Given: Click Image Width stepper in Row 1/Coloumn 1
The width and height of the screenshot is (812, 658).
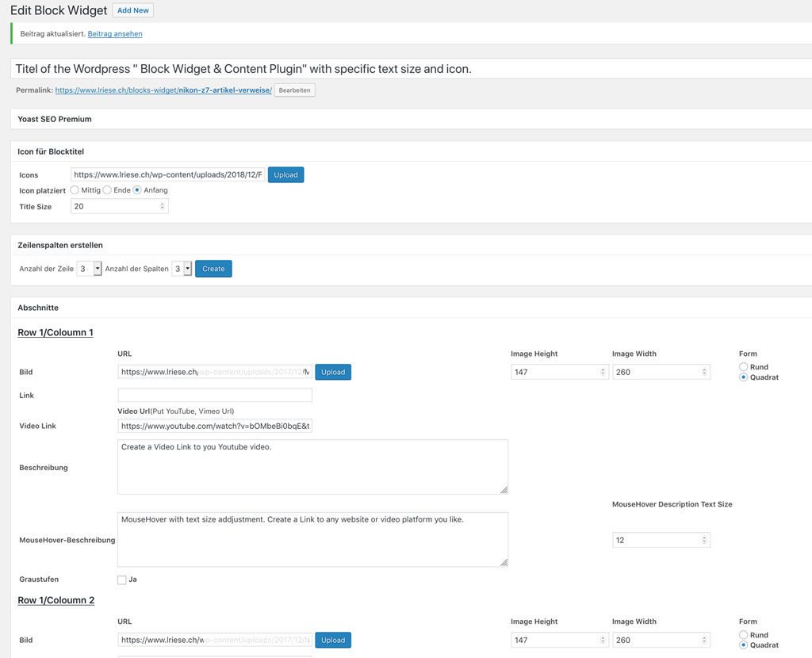Looking at the screenshot, I should tap(704, 372).
